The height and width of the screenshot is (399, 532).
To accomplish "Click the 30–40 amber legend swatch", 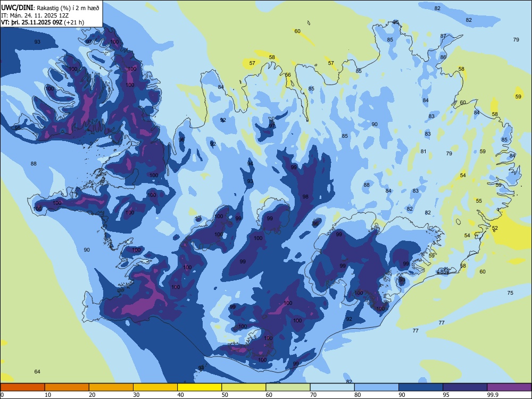I will pyautogui.click(x=155, y=387).
